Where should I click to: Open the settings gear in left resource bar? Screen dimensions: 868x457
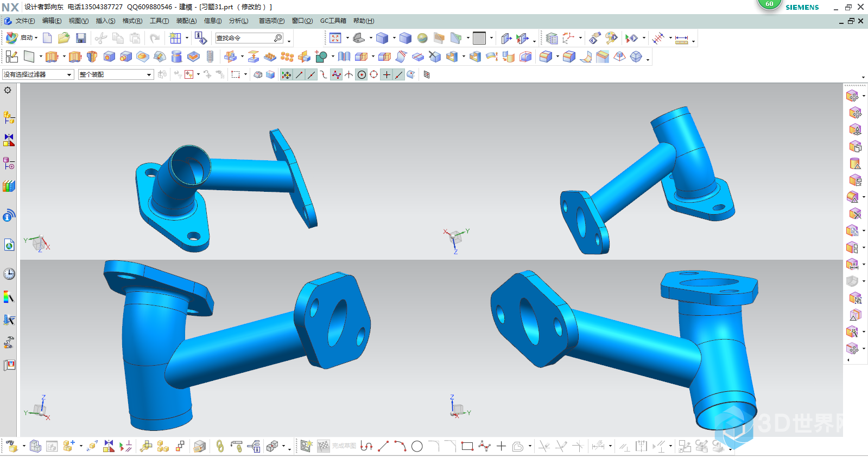(x=8, y=90)
